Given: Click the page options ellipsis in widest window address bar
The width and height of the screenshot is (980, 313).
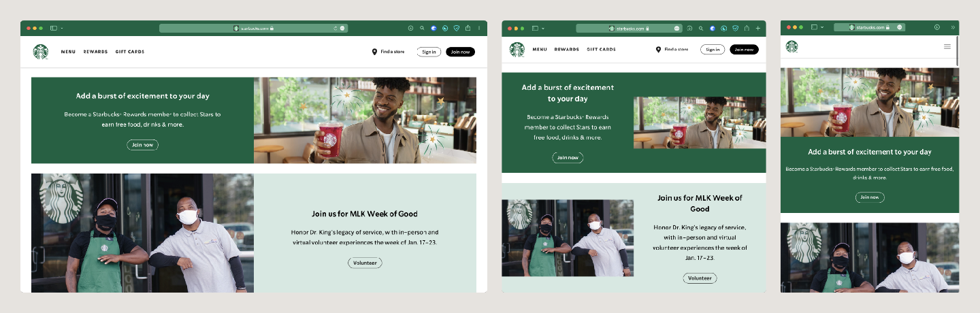Looking at the screenshot, I should coord(342,29).
